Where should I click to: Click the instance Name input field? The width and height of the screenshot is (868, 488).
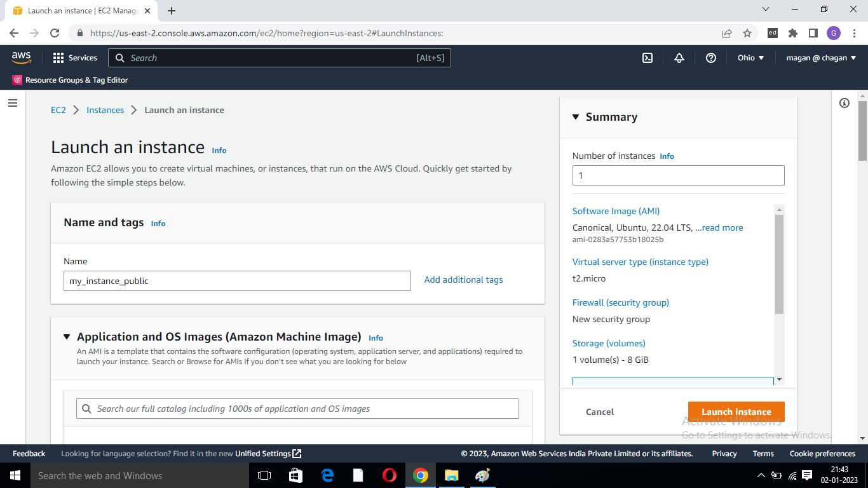tap(236, 280)
